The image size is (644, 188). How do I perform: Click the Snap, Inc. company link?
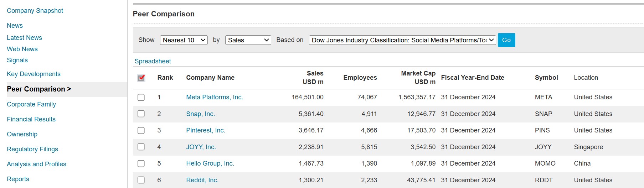(200, 114)
